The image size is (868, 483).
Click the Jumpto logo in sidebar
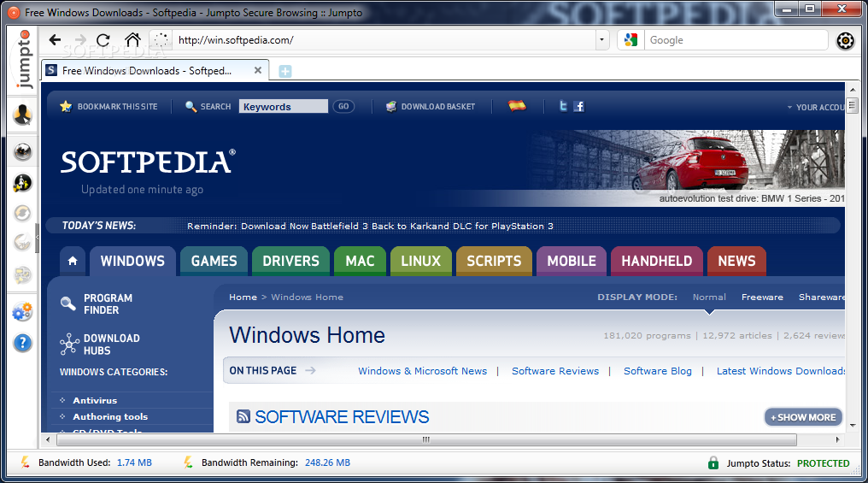pyautogui.click(x=24, y=59)
